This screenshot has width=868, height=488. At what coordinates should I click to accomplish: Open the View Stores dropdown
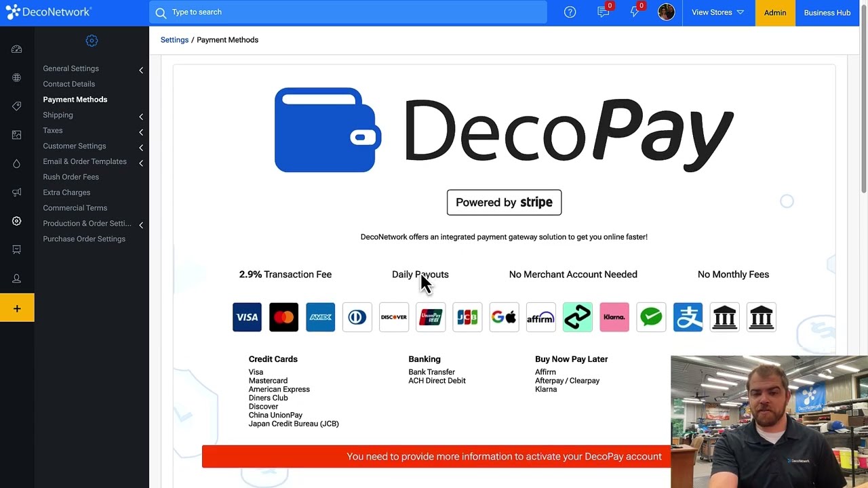click(717, 12)
